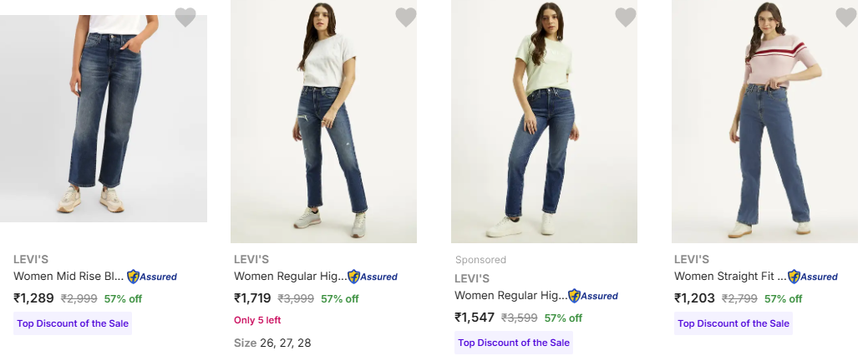
Task: Click Top Discount tag under ₹1,547 jeans
Action: [x=514, y=343]
